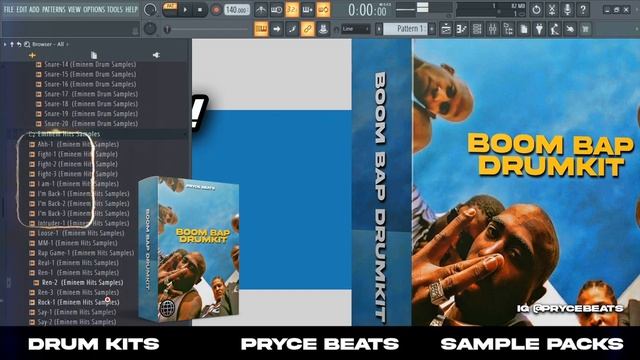Screen dimensions: 640x360
Task: Toggle the metronome
Action: coord(261,9)
